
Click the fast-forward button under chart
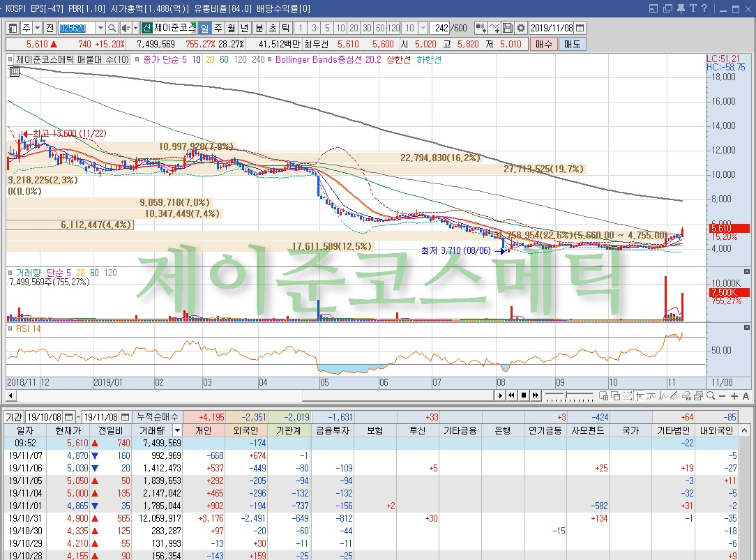pyautogui.click(x=536, y=395)
